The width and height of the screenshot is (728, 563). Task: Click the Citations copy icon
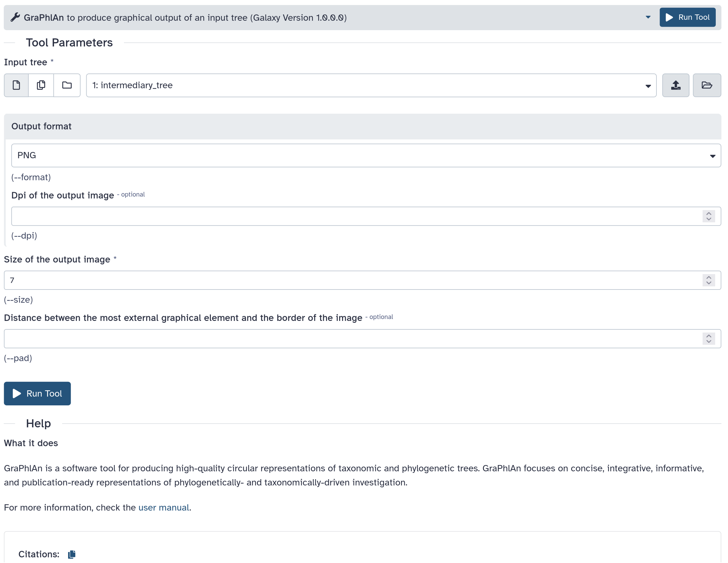click(x=72, y=554)
